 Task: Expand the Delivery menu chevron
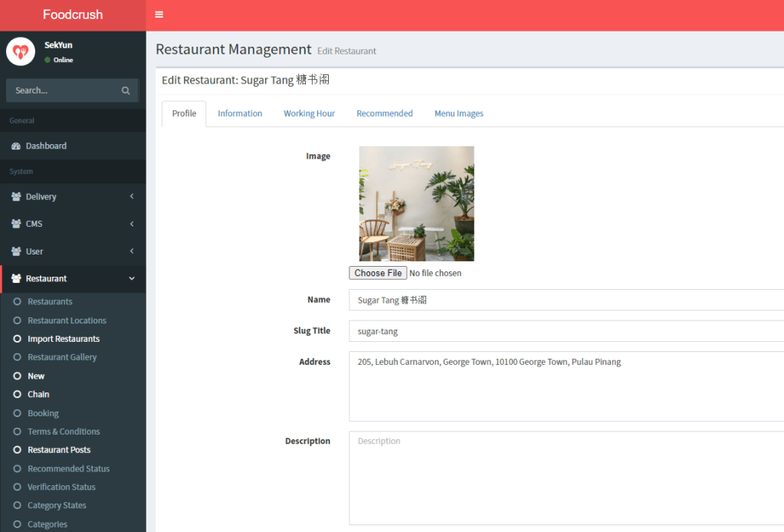(x=132, y=197)
